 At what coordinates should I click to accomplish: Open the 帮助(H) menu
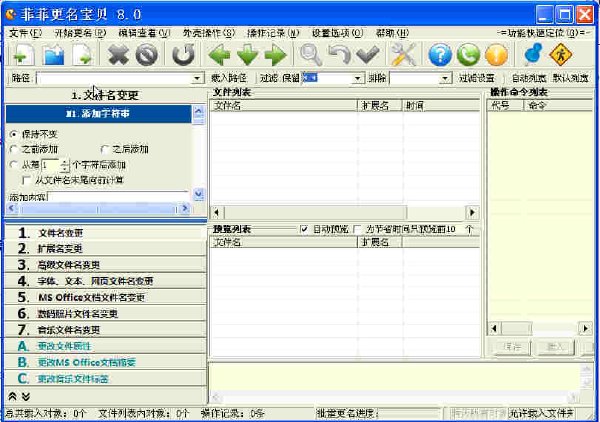tap(393, 33)
